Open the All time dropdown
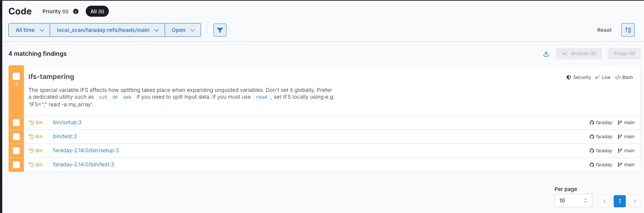Screen dimensions: 644x213 pos(29,30)
